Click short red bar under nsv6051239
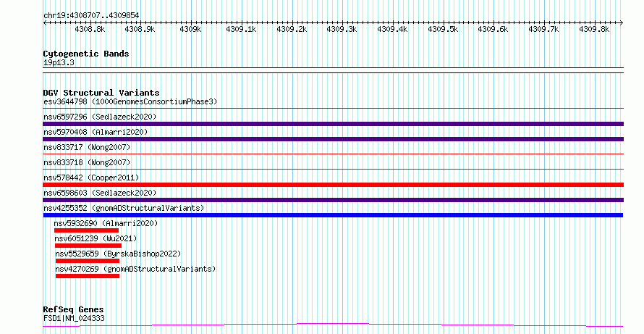 88,246
